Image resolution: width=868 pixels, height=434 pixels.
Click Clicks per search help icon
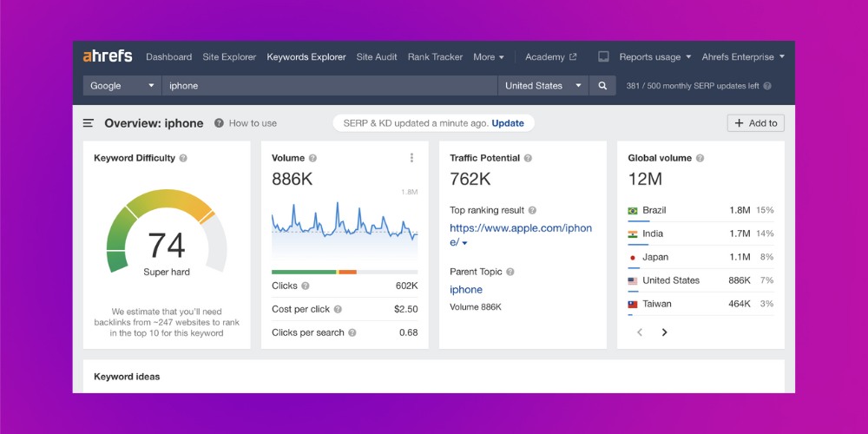(x=352, y=332)
